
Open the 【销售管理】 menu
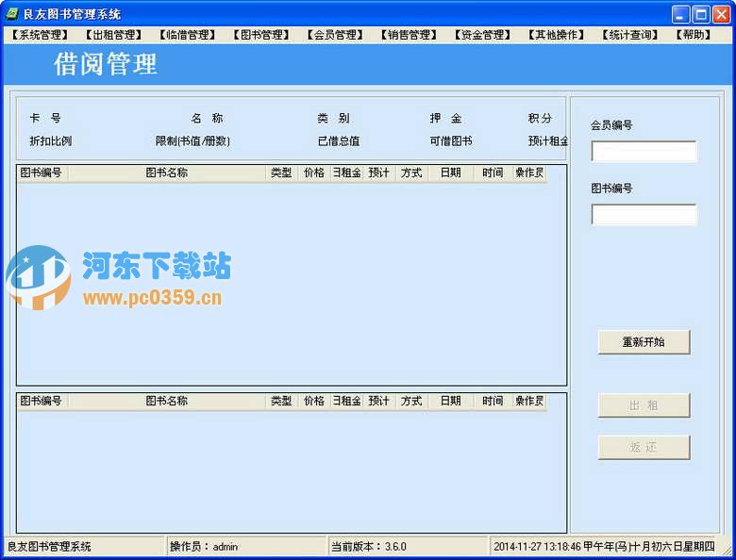coord(409,35)
